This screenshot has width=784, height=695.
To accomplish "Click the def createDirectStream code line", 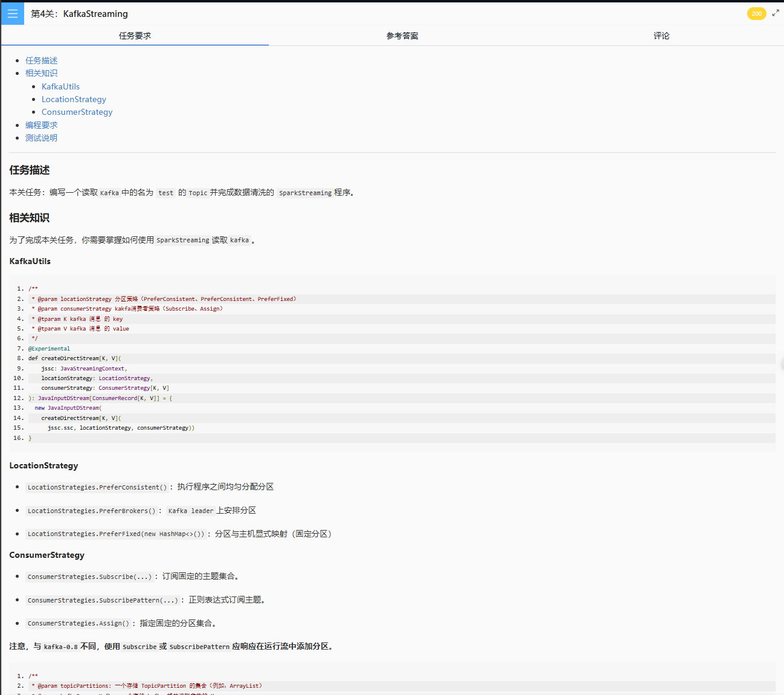I will [75, 358].
